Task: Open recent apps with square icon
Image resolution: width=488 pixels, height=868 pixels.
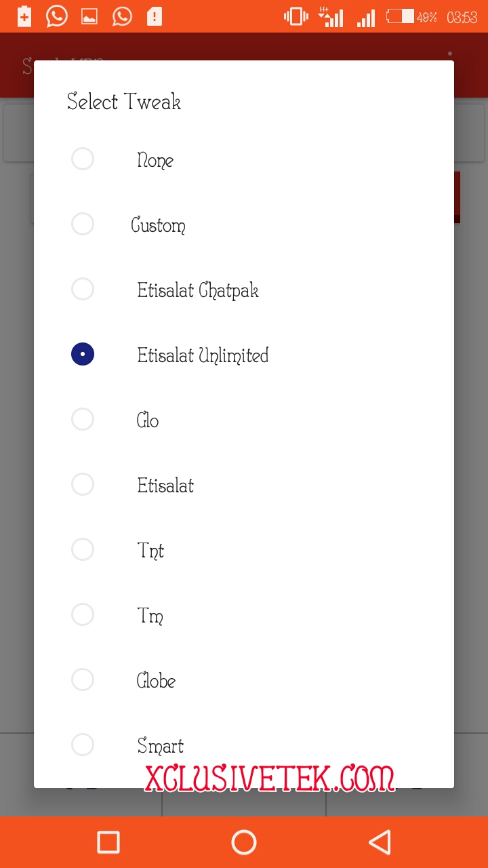Action: tap(108, 842)
